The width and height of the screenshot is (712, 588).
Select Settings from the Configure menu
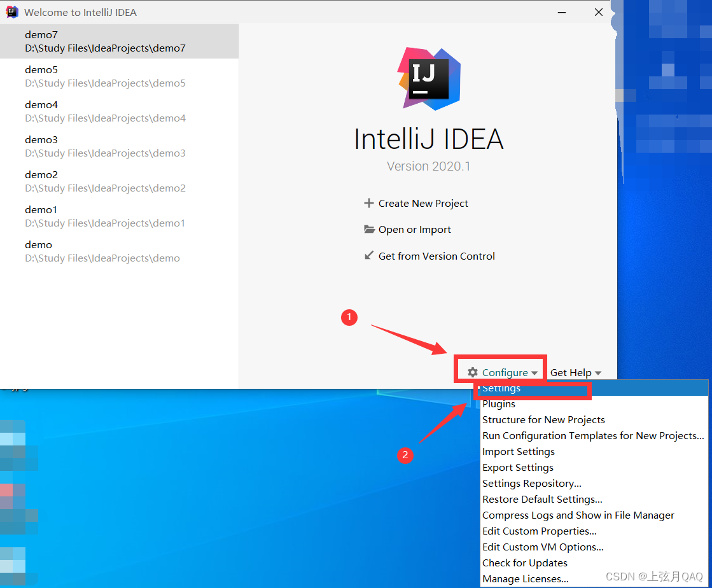[594, 388]
